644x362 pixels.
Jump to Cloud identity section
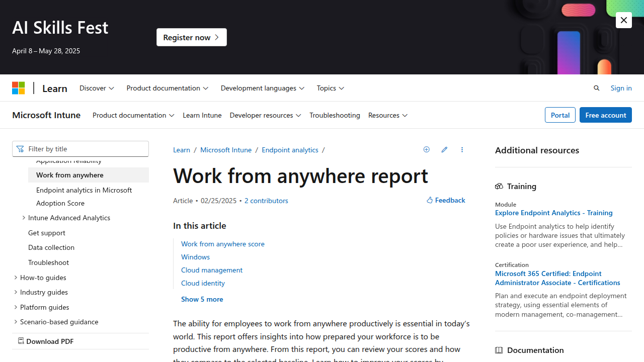pos(203,283)
